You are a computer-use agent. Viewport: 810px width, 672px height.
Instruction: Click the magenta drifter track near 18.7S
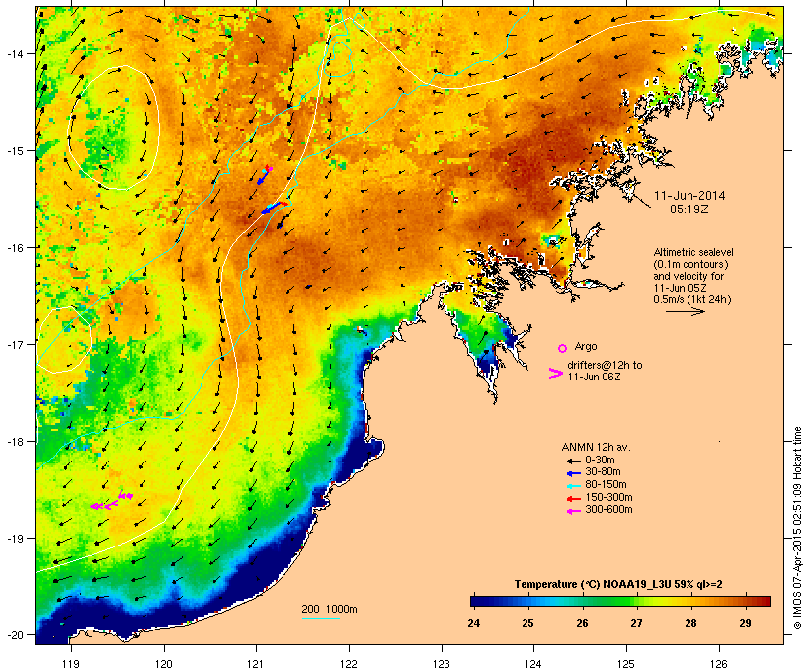[112, 501]
